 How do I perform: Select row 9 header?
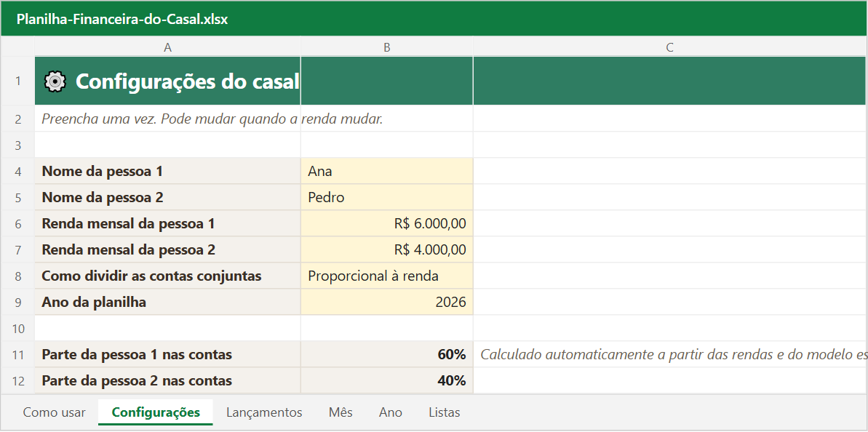tap(17, 302)
